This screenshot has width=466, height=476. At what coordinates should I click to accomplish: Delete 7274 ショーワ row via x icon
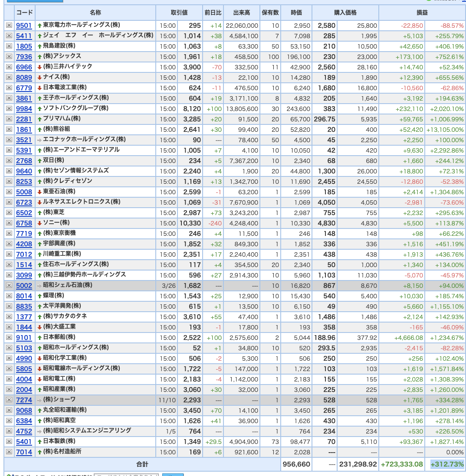(9, 400)
